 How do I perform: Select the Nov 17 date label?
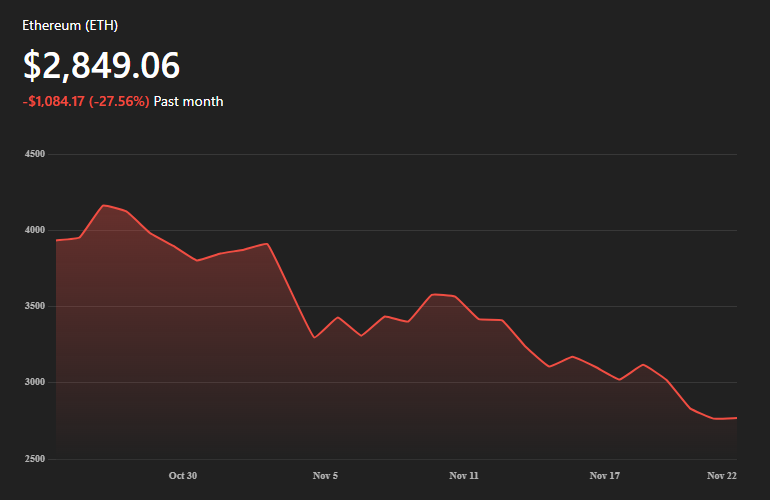click(x=605, y=476)
